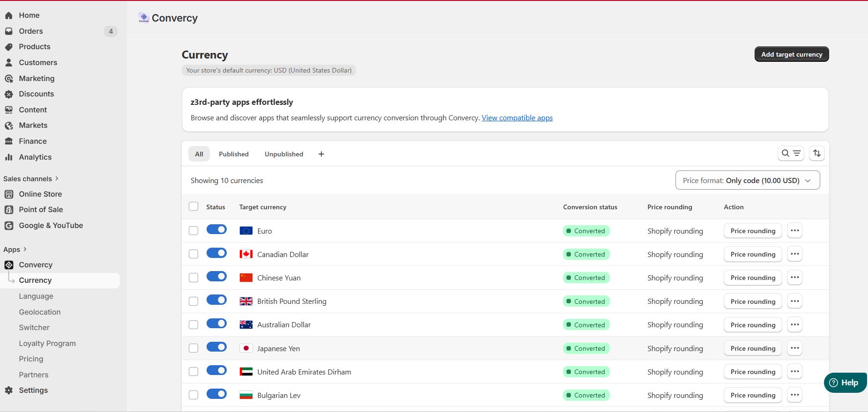Click the Analytics bar chart icon

point(8,157)
